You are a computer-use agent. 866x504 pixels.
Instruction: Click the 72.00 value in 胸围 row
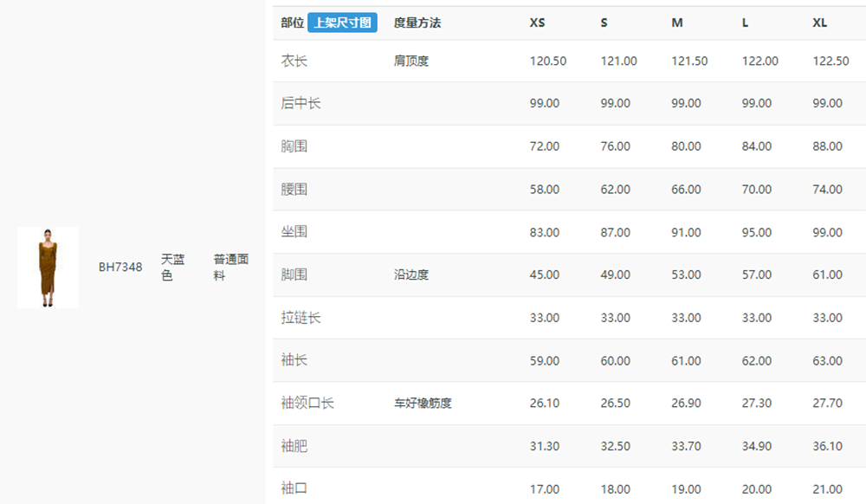coord(545,146)
